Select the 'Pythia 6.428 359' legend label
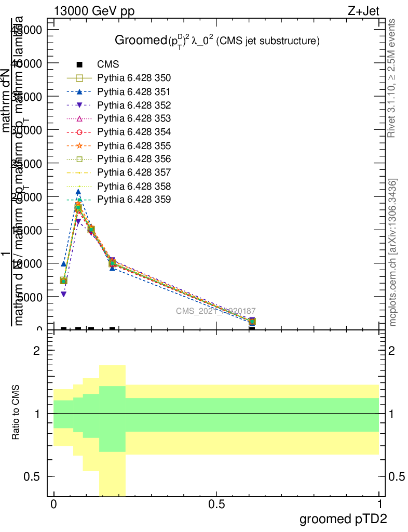The image size is (408, 532). tap(134, 199)
